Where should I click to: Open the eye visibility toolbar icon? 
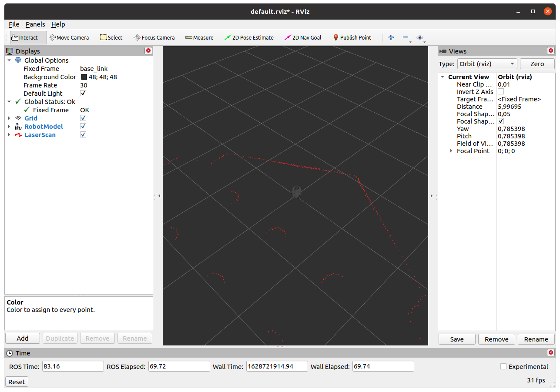point(420,37)
